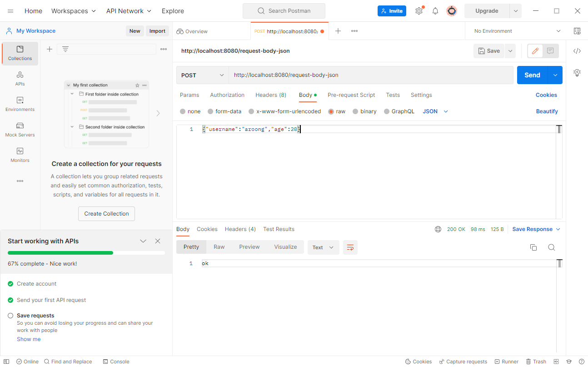Open the help icon in status bar

click(x=581, y=362)
